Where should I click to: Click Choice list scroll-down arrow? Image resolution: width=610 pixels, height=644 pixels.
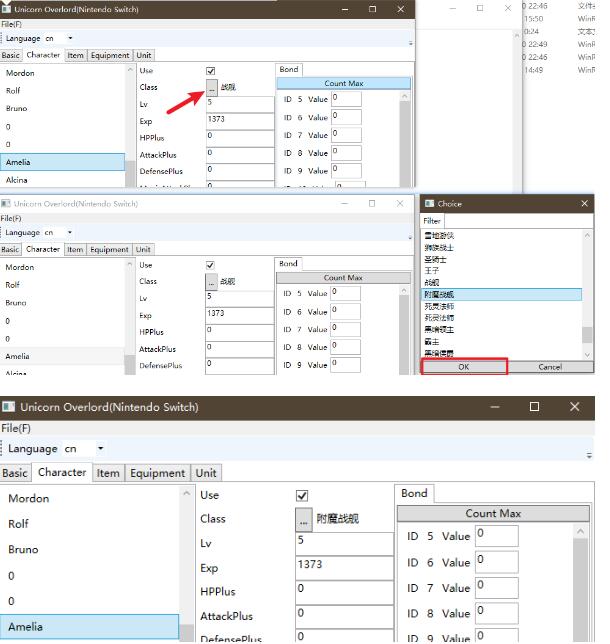click(587, 355)
